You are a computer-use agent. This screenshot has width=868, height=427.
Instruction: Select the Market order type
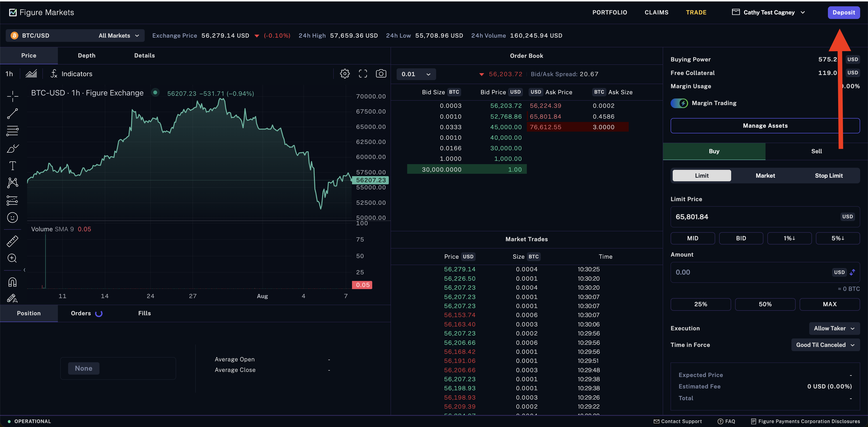(765, 176)
